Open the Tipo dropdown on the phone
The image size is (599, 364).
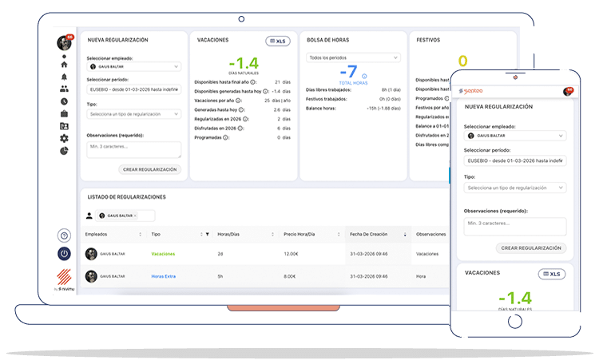[x=515, y=188]
